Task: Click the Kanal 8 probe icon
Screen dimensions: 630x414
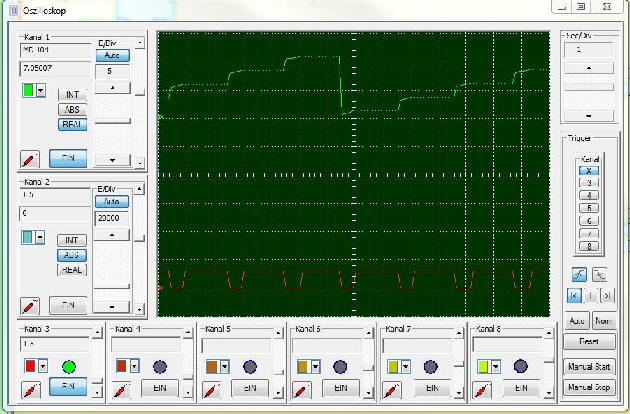Action: 484,388
